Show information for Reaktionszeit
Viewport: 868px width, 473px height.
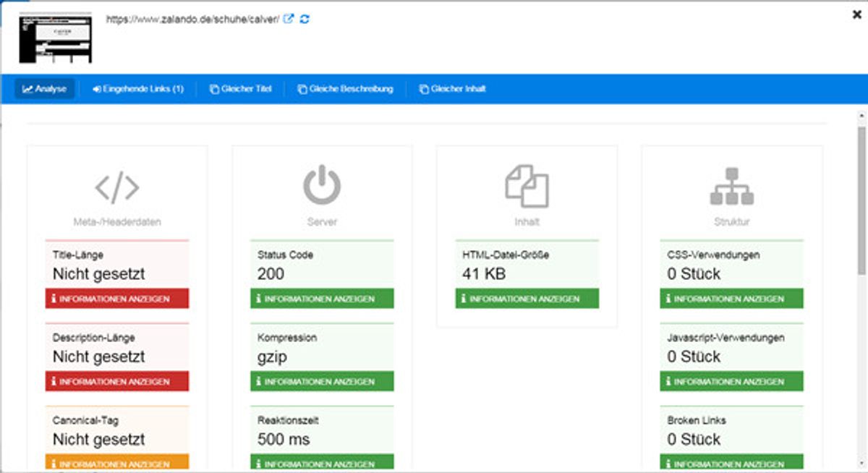pyautogui.click(x=322, y=463)
